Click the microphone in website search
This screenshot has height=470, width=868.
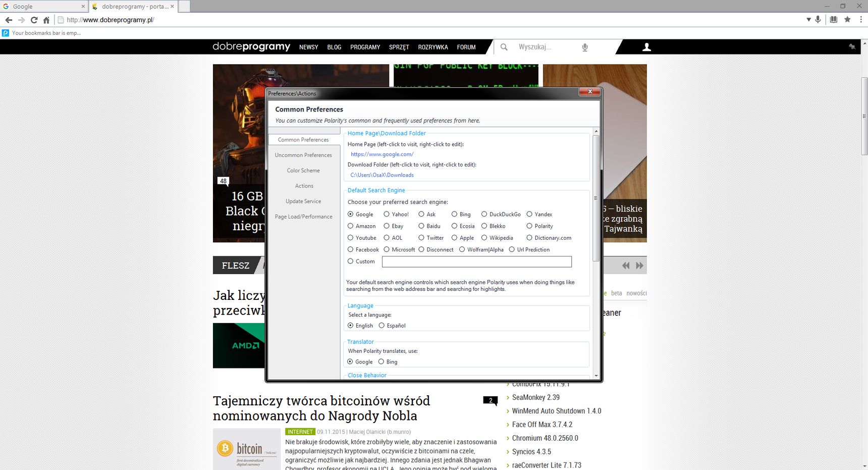pyautogui.click(x=585, y=47)
